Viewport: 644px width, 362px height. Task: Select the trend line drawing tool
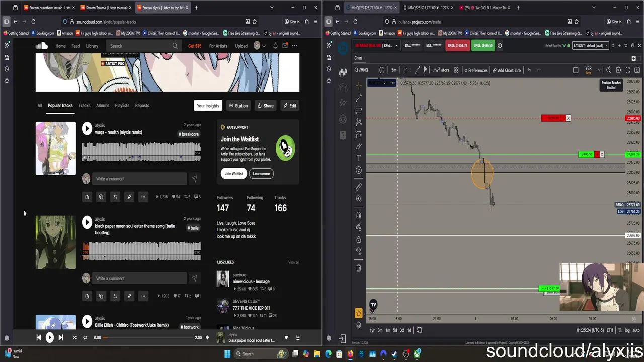pyautogui.click(x=359, y=98)
